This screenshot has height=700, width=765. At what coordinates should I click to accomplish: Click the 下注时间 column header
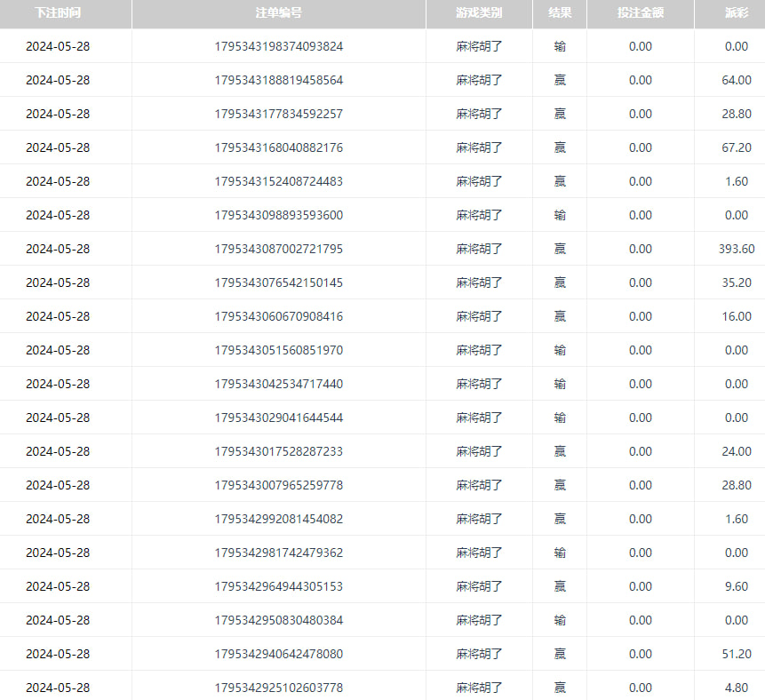(x=58, y=13)
